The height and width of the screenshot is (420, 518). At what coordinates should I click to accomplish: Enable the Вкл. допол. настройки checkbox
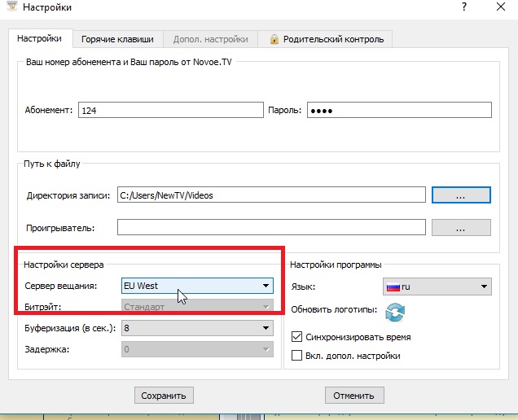pyautogui.click(x=296, y=356)
